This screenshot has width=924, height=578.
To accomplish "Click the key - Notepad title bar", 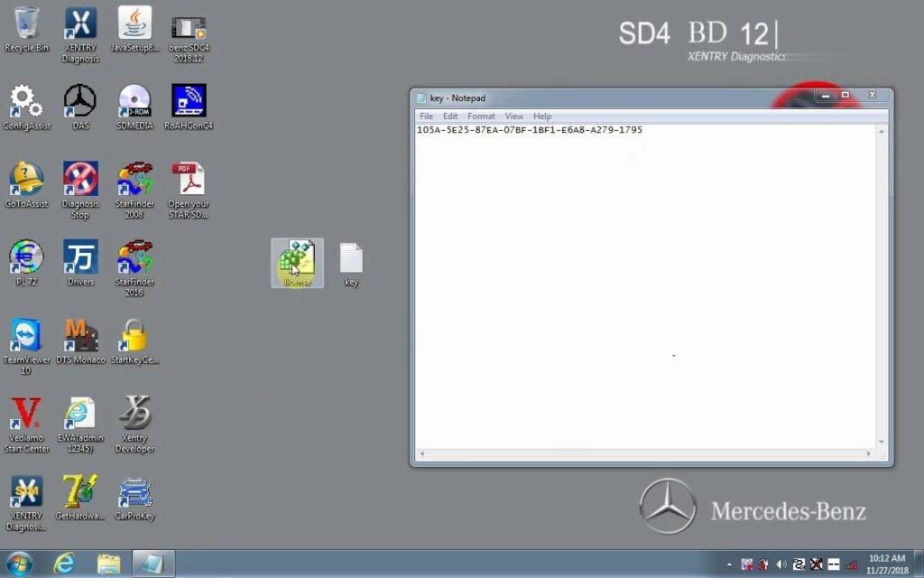I will click(x=613, y=98).
